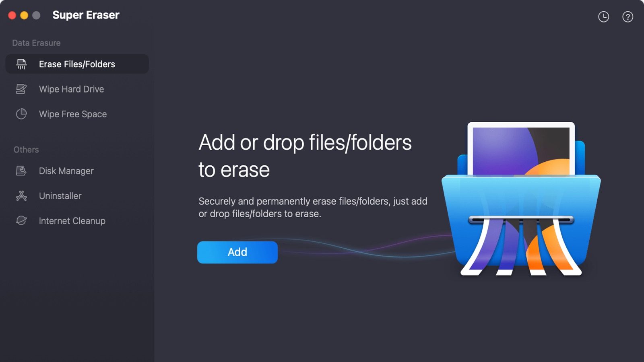Click the file shredder illustration
Viewport: 644px width, 362px height.
click(x=521, y=199)
